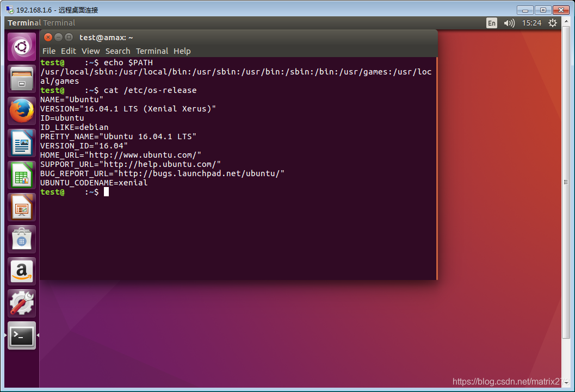Click the PRETTY_NAME output line
Screen dimensions: 575x392
(118, 136)
